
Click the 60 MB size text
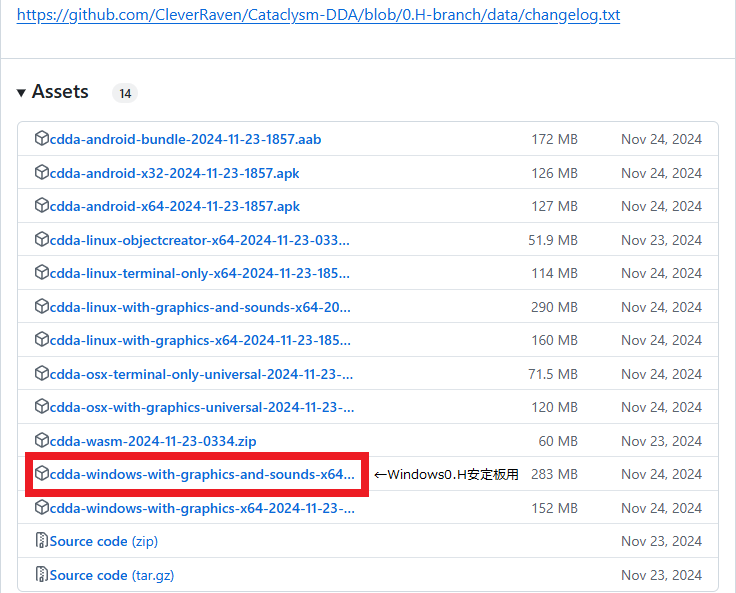tap(558, 441)
